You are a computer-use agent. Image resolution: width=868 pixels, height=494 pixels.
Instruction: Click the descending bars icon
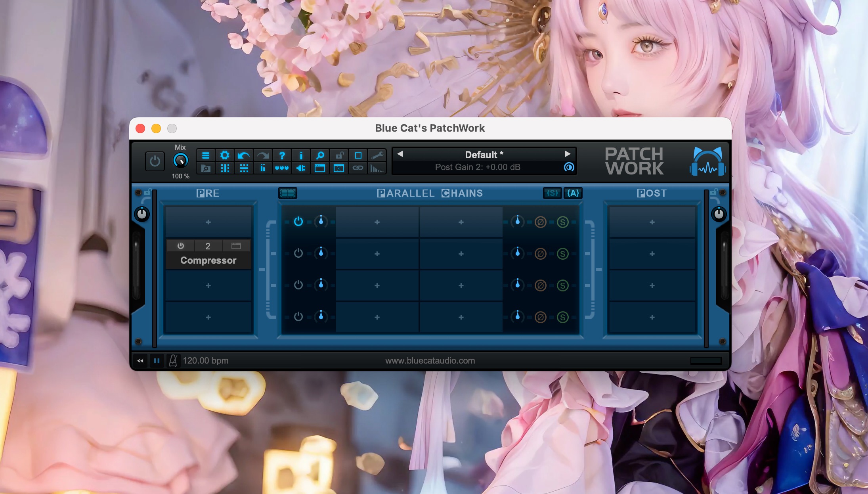coord(377,168)
